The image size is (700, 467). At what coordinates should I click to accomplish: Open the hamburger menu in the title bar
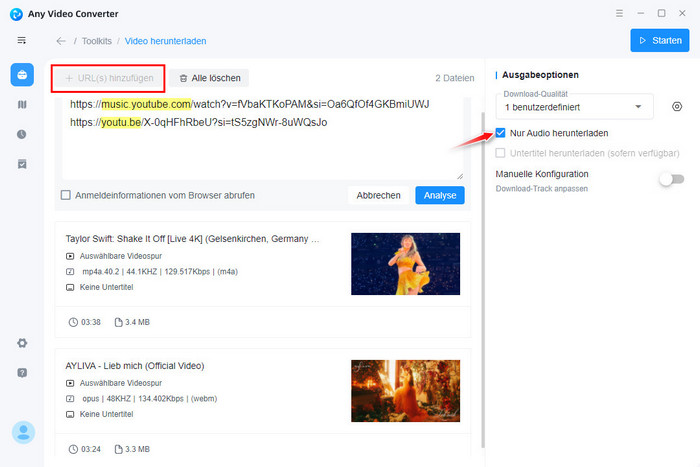click(619, 13)
